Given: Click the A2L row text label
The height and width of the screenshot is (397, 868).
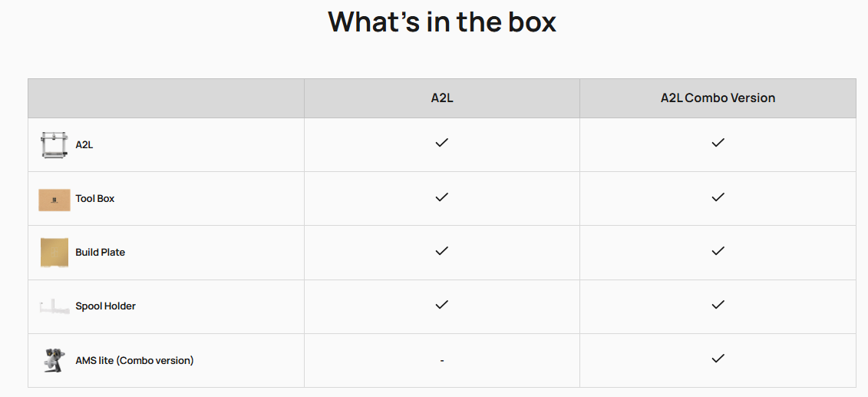Looking at the screenshot, I should [x=84, y=145].
